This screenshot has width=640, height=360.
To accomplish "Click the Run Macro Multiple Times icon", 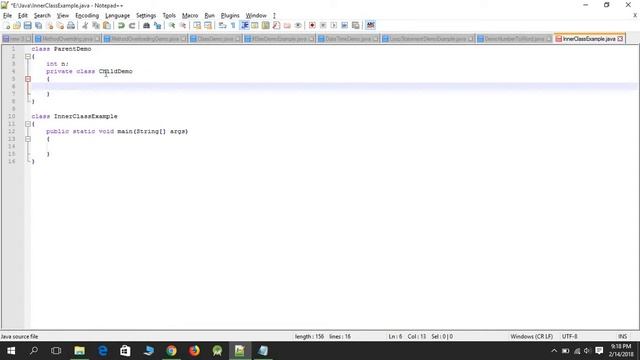I will (344, 25).
